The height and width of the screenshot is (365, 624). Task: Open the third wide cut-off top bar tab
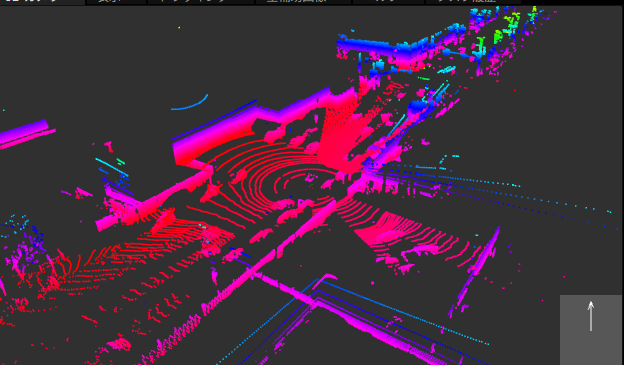201,2
